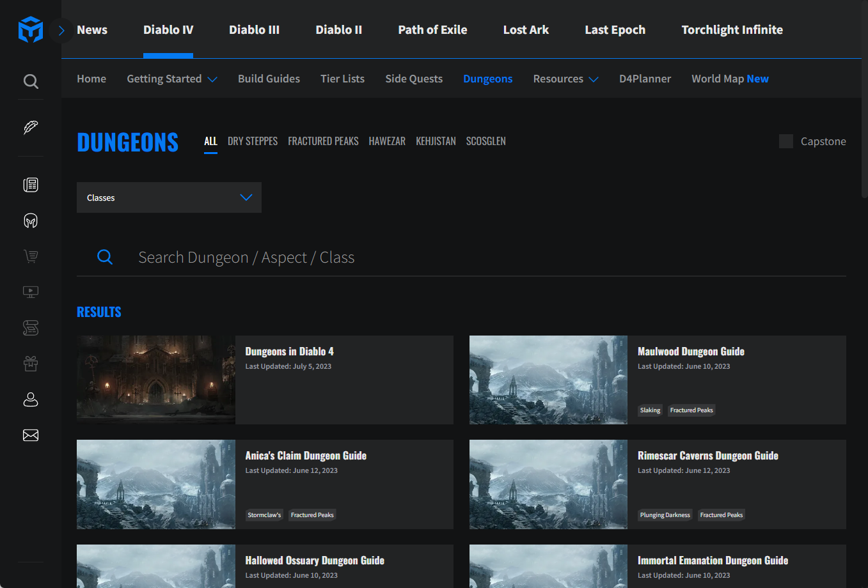Open the D4Planner link

point(645,79)
